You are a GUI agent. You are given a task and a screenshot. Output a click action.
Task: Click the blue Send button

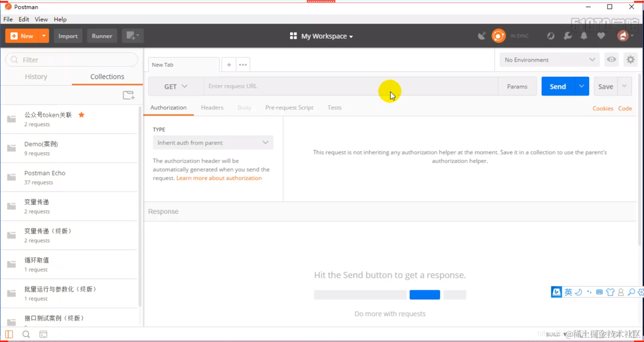(558, 86)
